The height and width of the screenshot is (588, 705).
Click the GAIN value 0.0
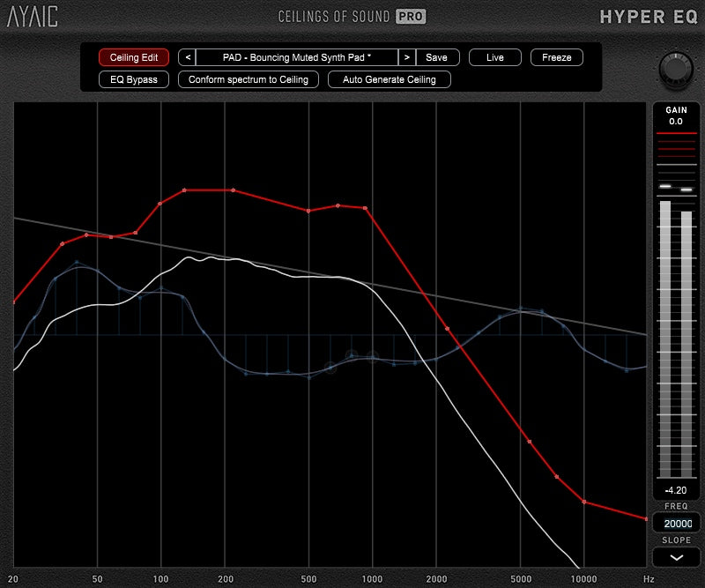(x=676, y=122)
